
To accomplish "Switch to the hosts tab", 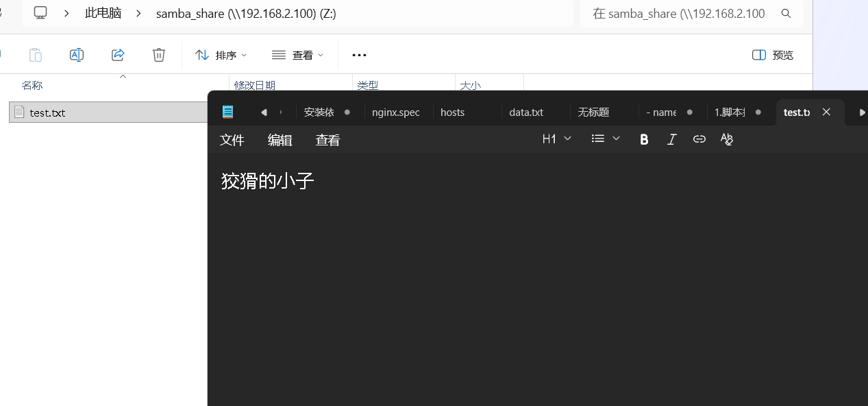I will pos(452,112).
